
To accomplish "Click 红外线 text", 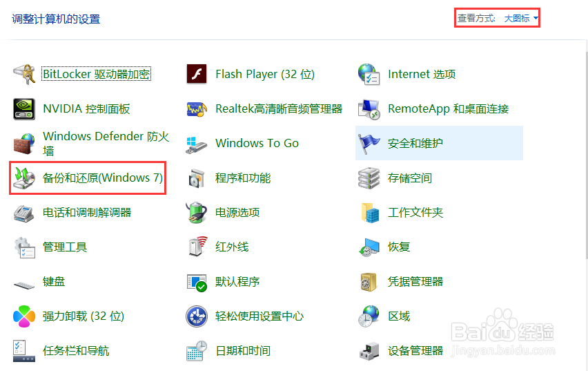I will click(x=232, y=247).
